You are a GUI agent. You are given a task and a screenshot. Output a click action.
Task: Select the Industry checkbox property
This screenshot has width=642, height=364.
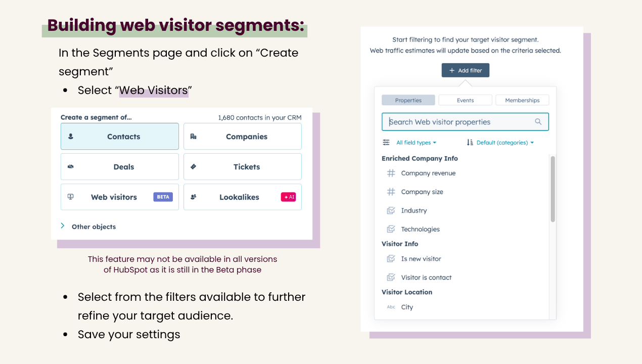(414, 211)
